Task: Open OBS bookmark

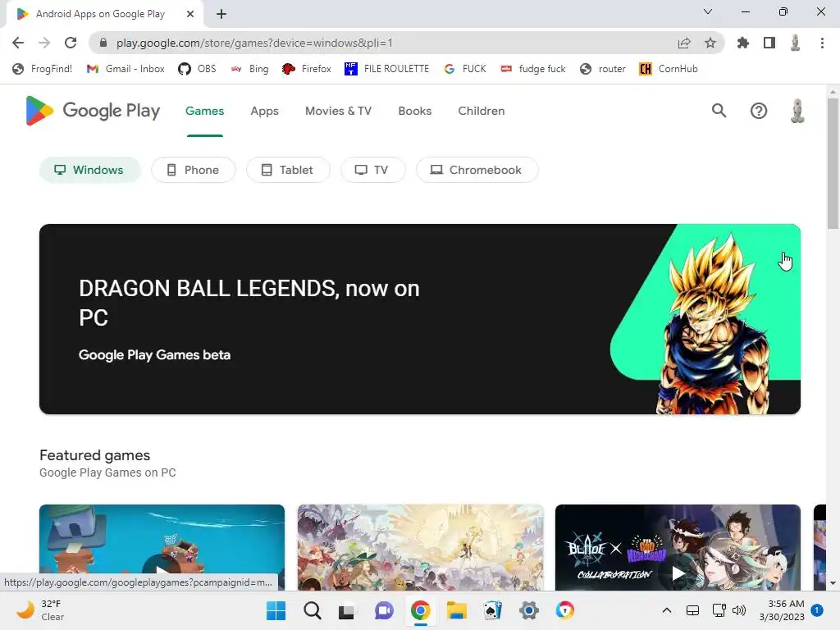Action: (197, 69)
